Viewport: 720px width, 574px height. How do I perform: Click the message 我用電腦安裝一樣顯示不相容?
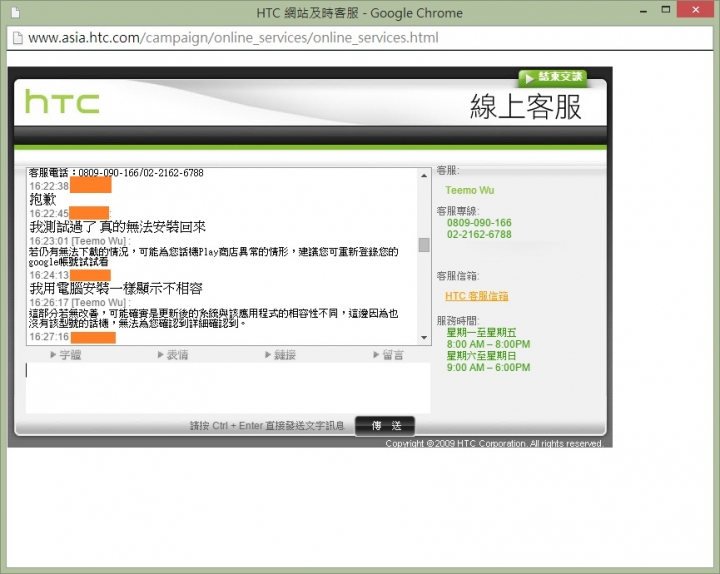point(116,288)
